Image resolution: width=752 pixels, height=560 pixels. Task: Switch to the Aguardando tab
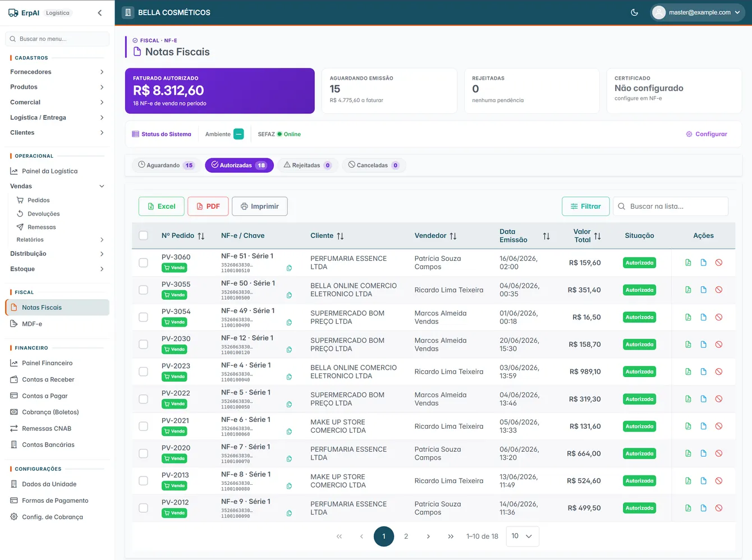coord(165,166)
